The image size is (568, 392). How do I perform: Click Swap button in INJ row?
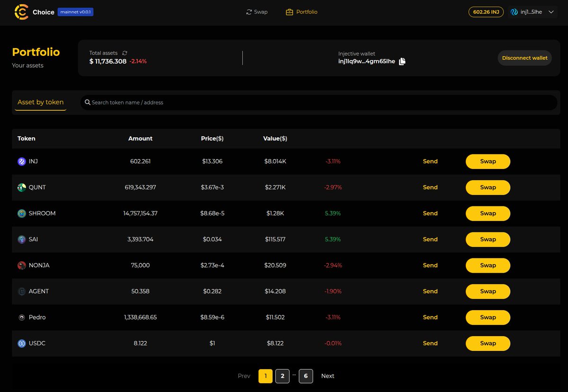coord(488,161)
